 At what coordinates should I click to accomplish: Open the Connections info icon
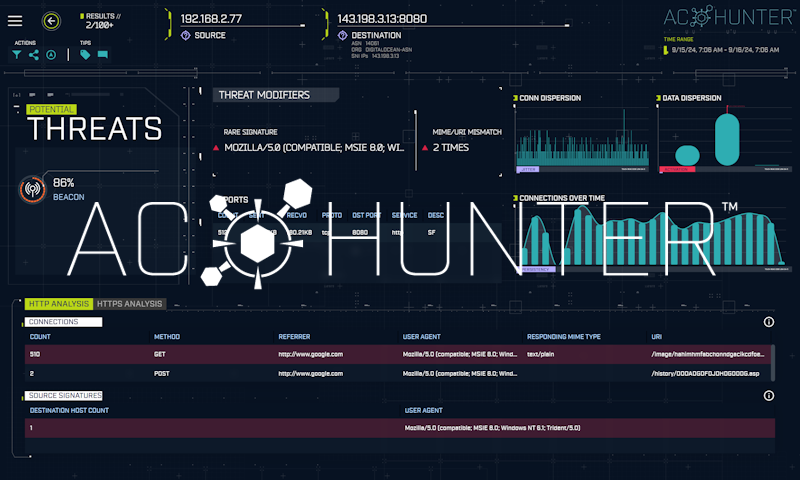click(769, 322)
